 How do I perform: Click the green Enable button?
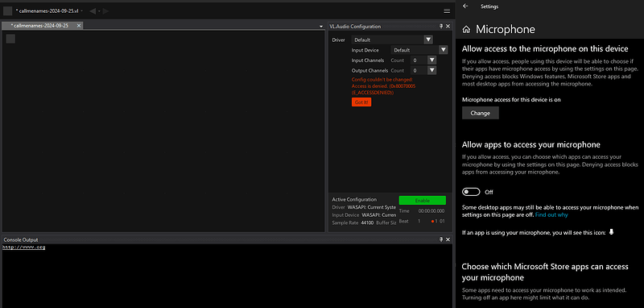coord(422,200)
